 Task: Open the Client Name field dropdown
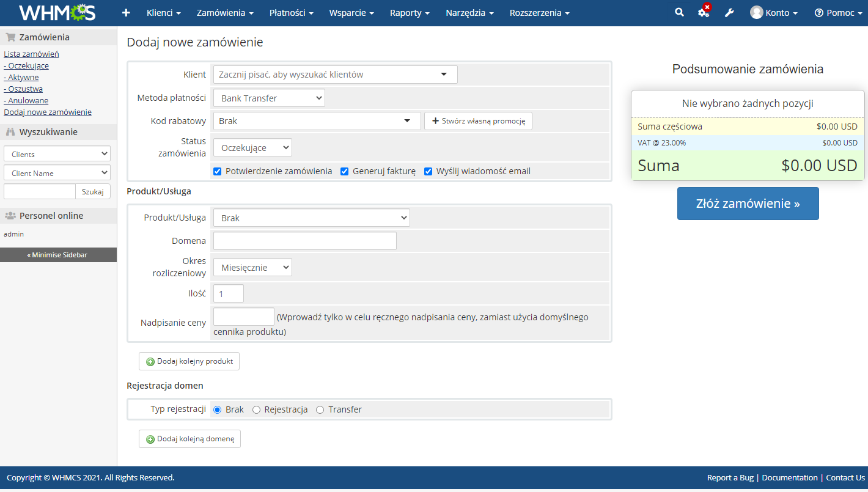coord(57,173)
